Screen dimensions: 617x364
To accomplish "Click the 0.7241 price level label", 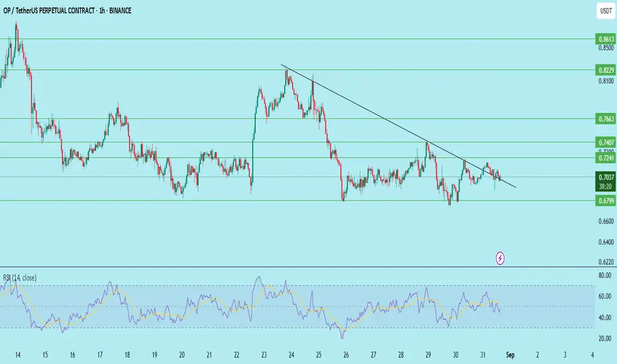I will (x=606, y=158).
